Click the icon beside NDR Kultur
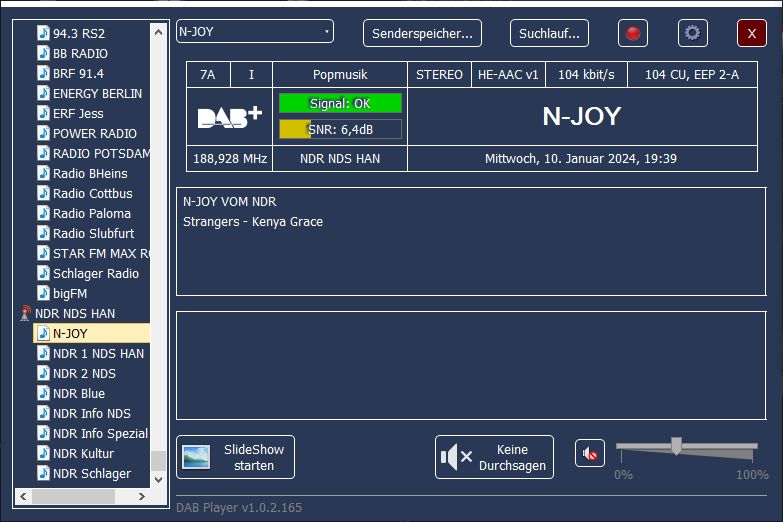The image size is (783, 522). point(43,453)
